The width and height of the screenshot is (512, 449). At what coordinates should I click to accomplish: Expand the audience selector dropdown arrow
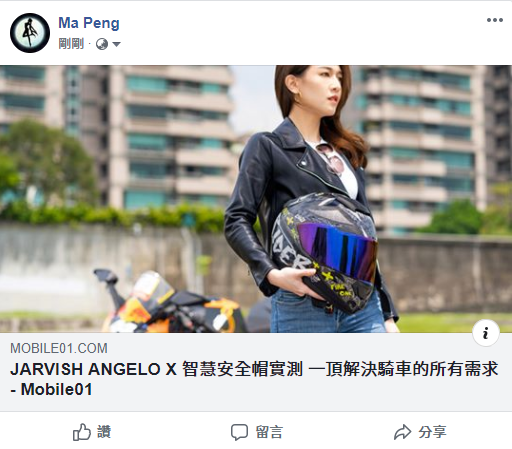click(x=116, y=44)
